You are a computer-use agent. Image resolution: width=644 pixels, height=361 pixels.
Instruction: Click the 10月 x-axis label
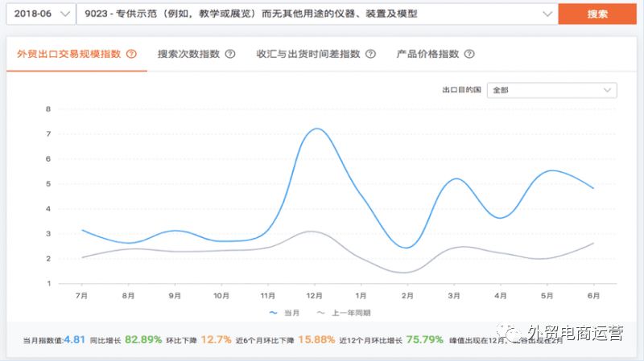coord(221,296)
